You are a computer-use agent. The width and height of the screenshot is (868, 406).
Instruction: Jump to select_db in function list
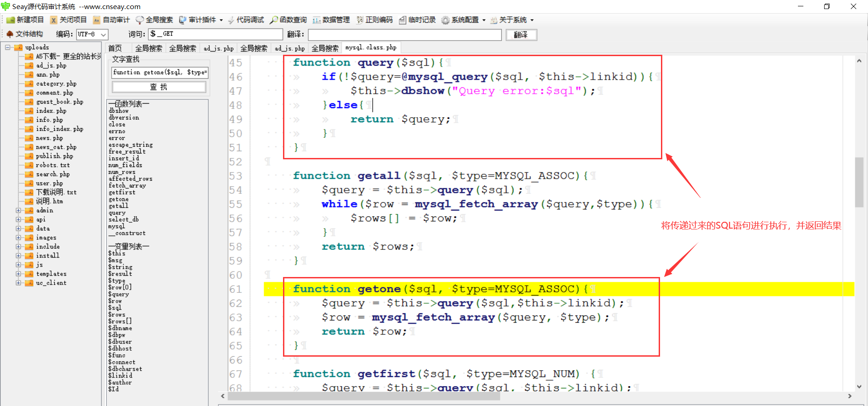(x=123, y=220)
